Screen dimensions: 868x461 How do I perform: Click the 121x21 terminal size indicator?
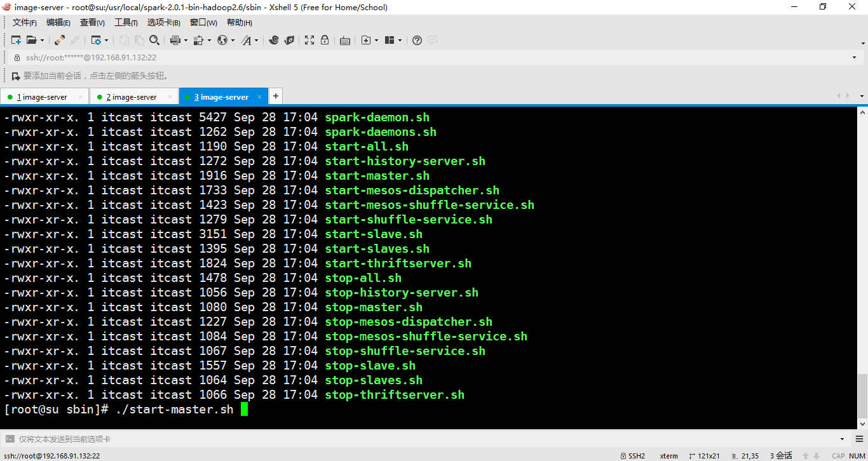(704, 456)
